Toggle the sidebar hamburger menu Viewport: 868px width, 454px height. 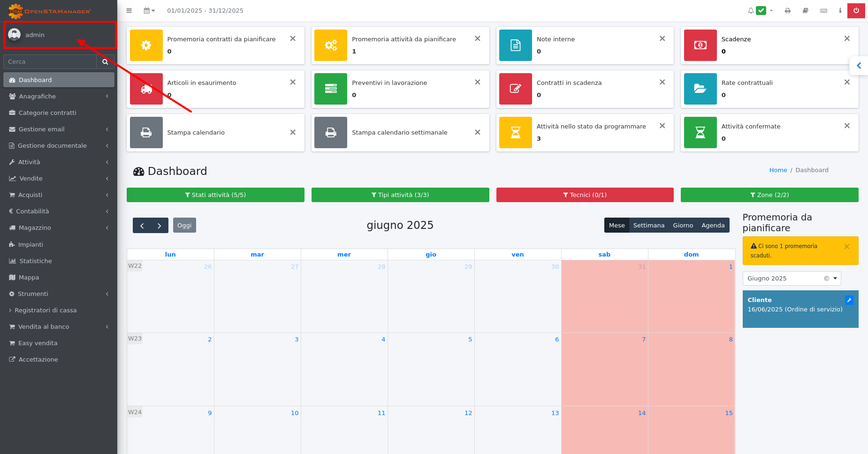pos(129,10)
